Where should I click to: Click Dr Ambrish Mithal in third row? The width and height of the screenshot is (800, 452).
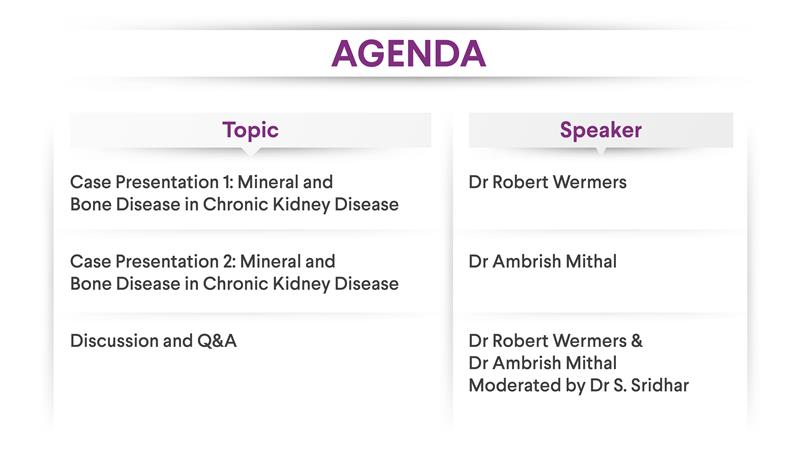542,363
